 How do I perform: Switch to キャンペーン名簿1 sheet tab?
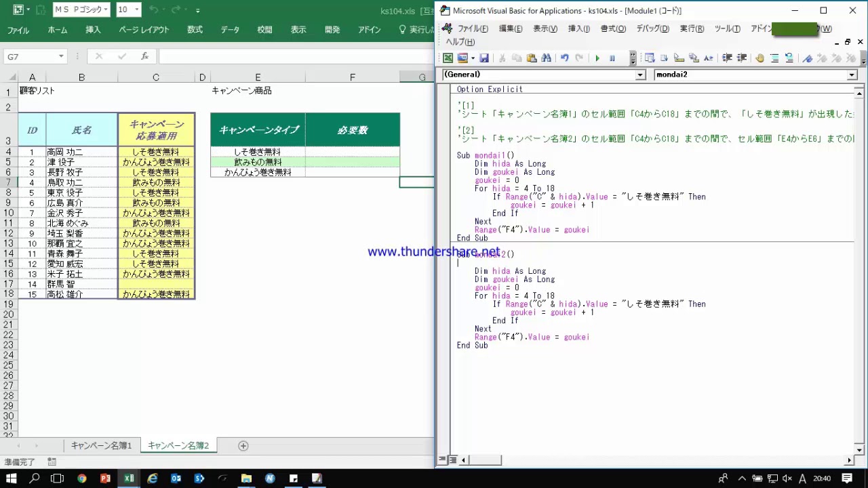click(x=101, y=445)
